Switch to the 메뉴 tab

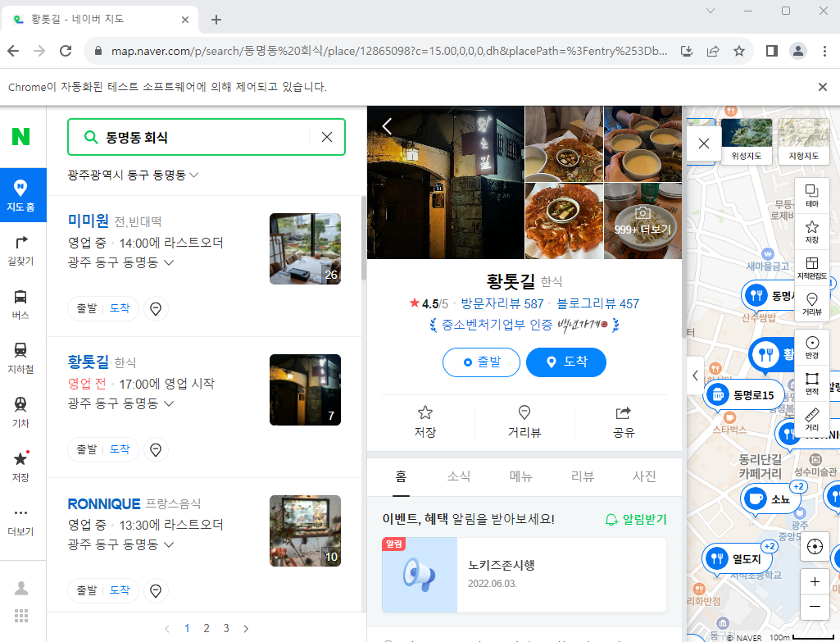(x=520, y=476)
